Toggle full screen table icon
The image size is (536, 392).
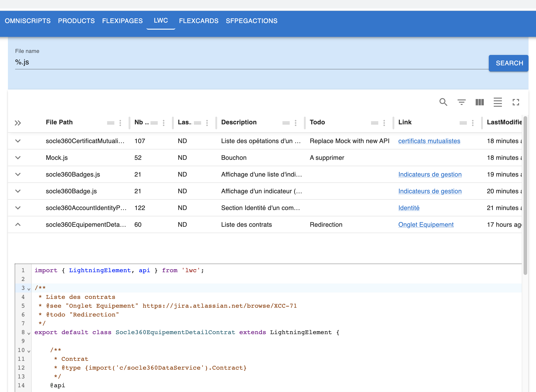516,102
